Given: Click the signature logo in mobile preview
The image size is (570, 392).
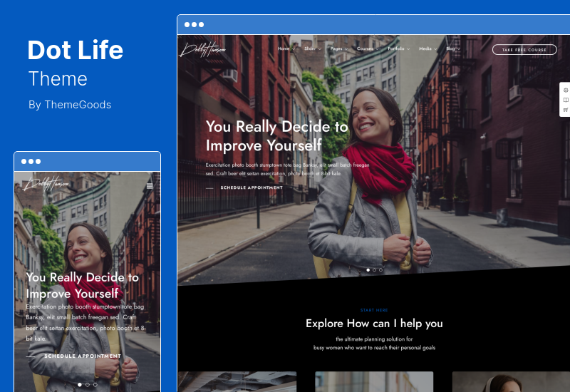Looking at the screenshot, I should (48, 185).
